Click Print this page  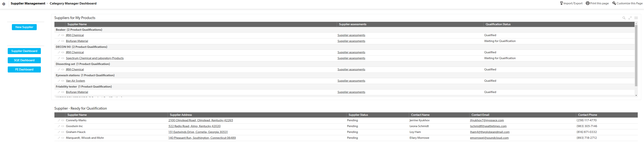pyautogui.click(x=597, y=3)
